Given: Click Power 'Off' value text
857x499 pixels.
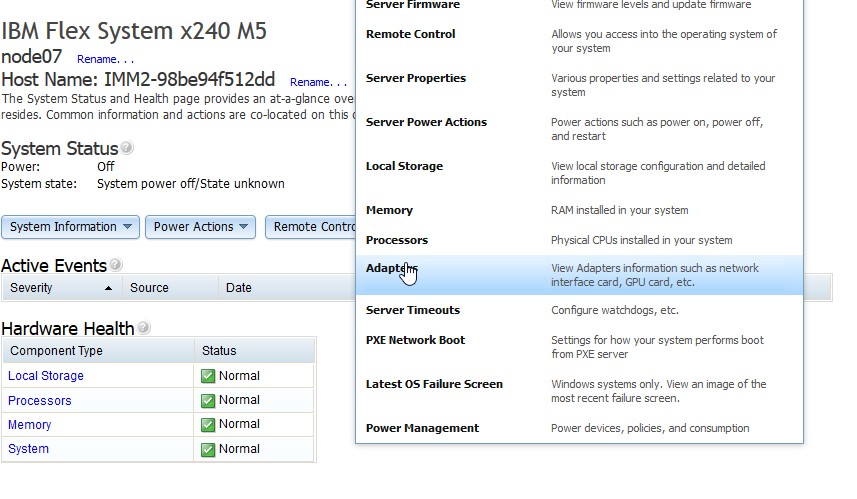Looking at the screenshot, I should (x=106, y=167).
